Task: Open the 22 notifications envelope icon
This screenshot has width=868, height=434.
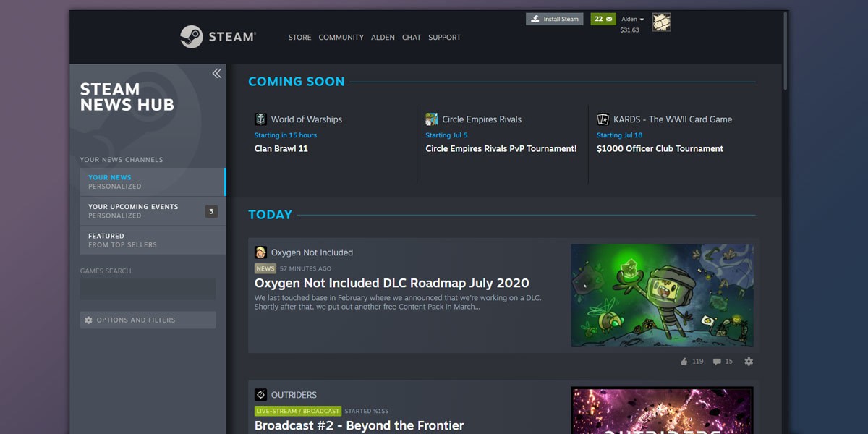Action: 603,19
